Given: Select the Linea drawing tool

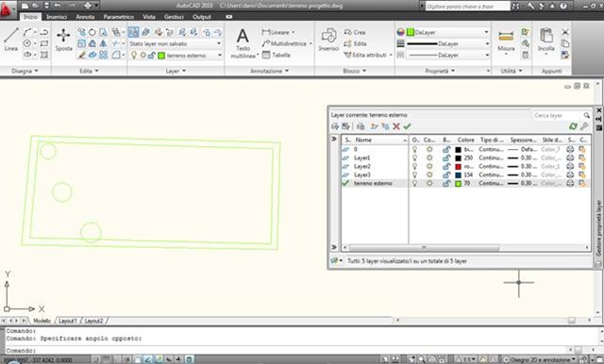Looking at the screenshot, I should coord(10,39).
